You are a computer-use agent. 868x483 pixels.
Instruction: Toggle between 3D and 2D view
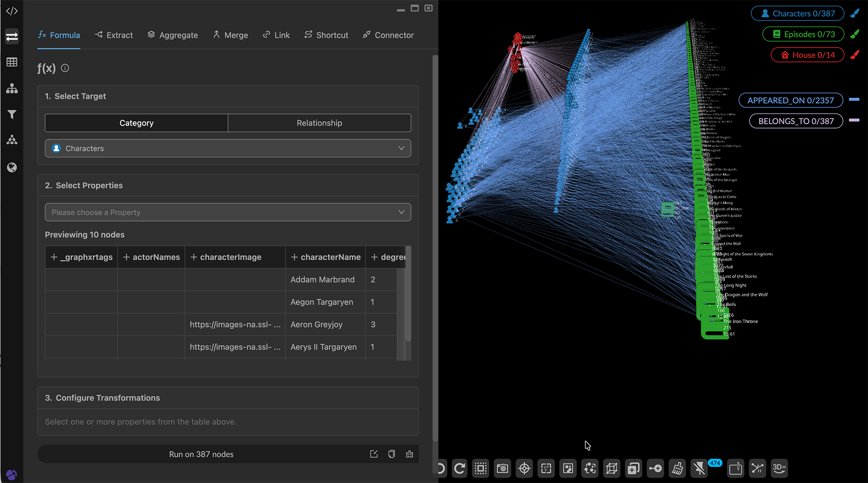coord(779,469)
